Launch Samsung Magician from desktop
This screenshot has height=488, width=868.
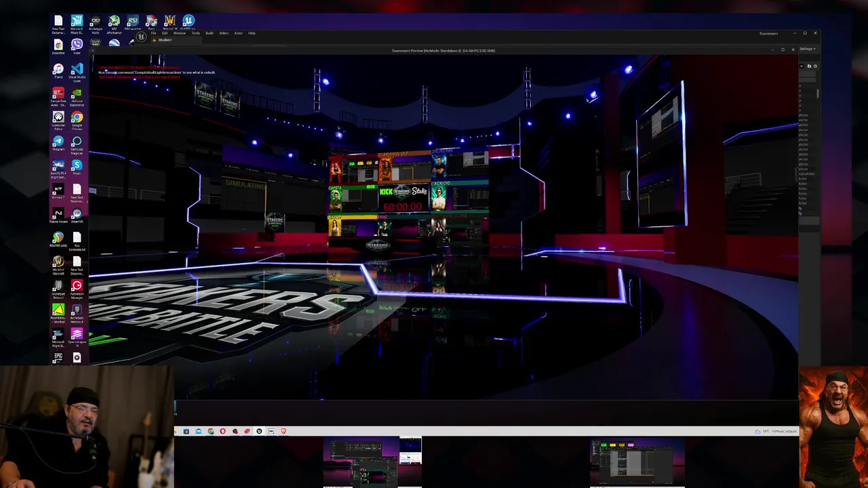coord(77,145)
